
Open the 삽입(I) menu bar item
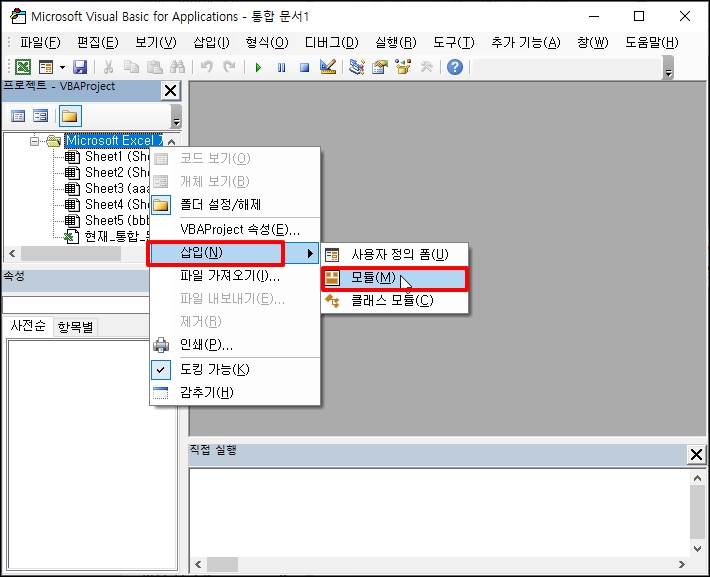click(x=211, y=43)
